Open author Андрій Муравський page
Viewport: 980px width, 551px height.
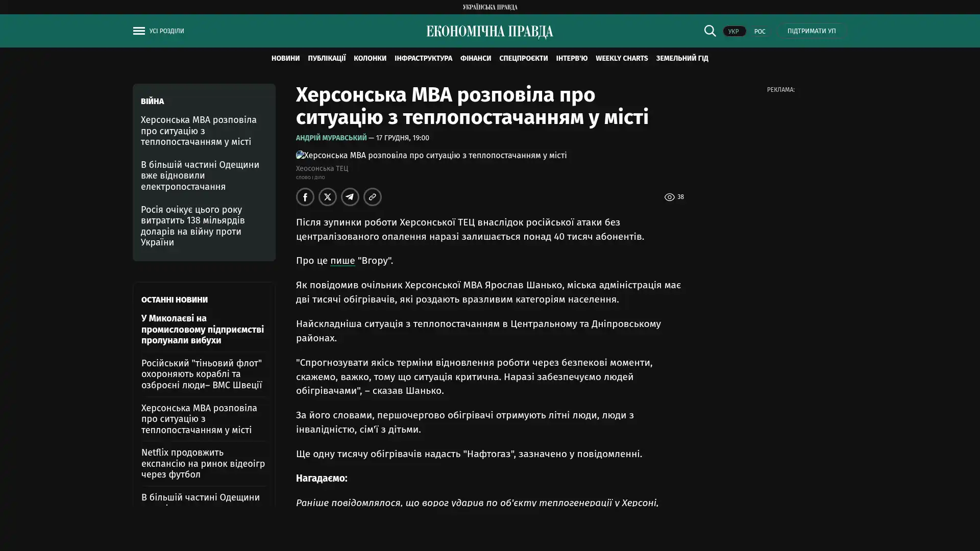coord(331,138)
